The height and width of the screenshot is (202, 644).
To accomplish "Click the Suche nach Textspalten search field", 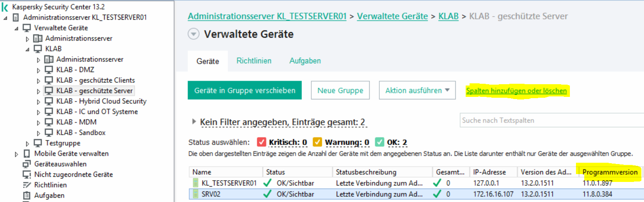I will tap(552, 120).
